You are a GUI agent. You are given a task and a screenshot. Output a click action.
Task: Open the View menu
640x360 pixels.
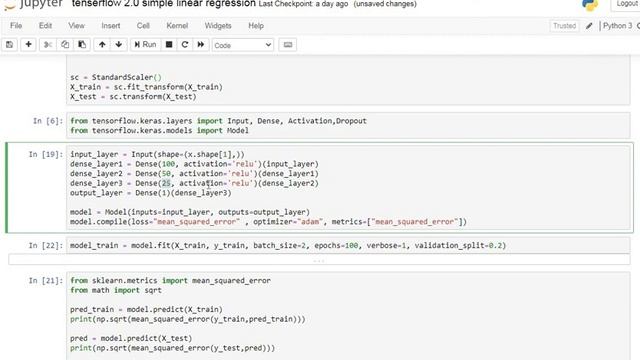pyautogui.click(x=76, y=26)
